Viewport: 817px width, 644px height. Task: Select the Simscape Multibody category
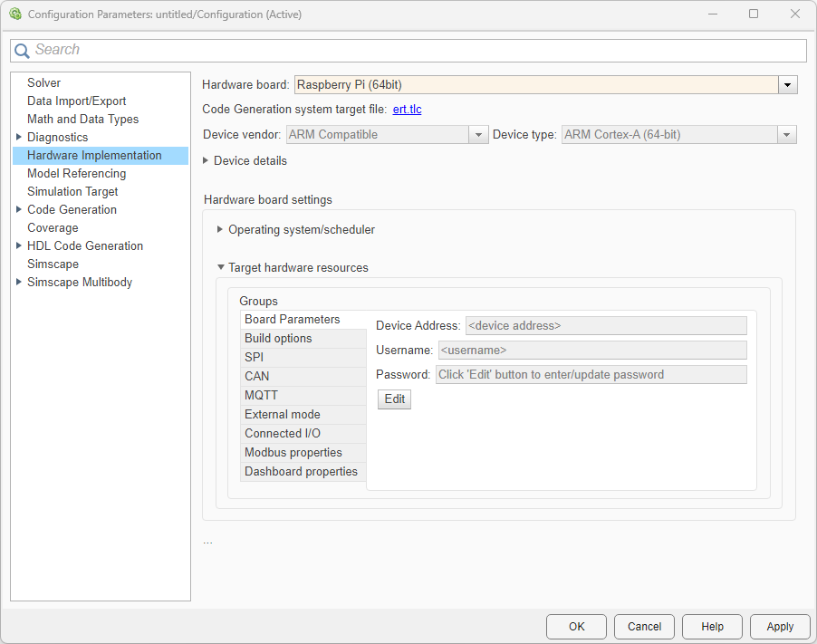click(80, 282)
